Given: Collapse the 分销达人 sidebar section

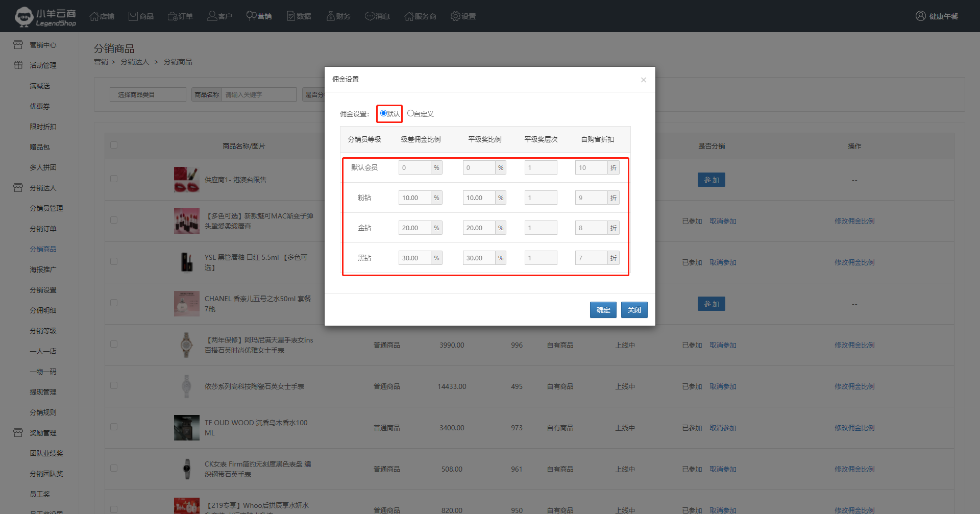Looking at the screenshot, I should click(43, 188).
